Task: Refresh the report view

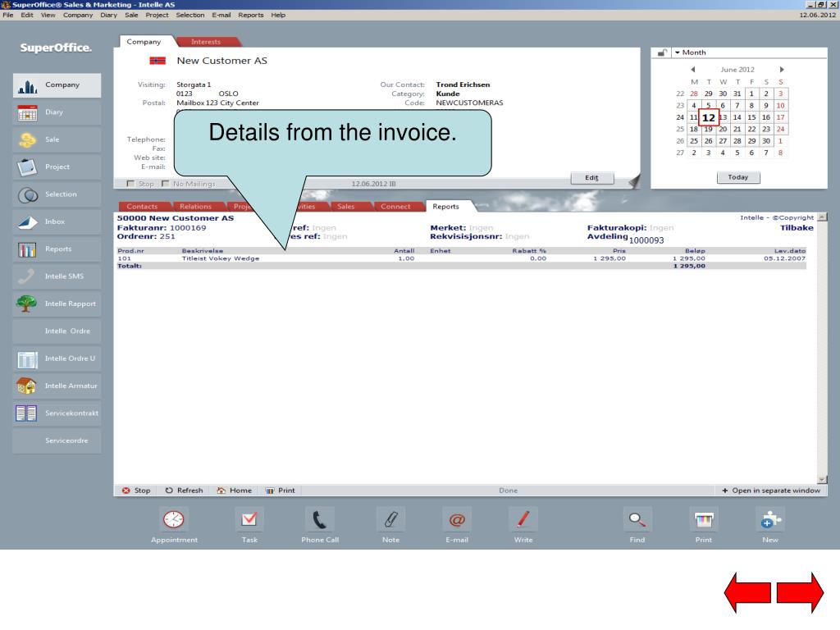Action: [x=185, y=491]
